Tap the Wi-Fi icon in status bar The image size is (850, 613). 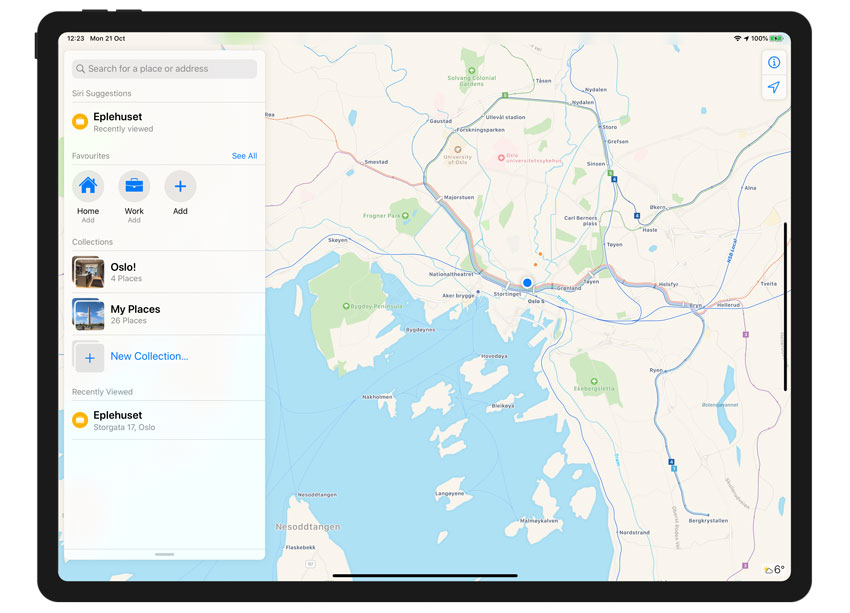737,38
